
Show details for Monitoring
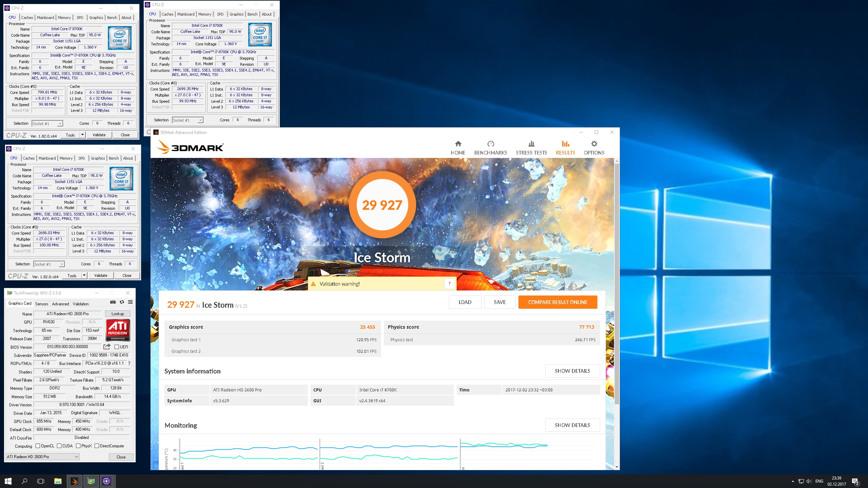[572, 425]
